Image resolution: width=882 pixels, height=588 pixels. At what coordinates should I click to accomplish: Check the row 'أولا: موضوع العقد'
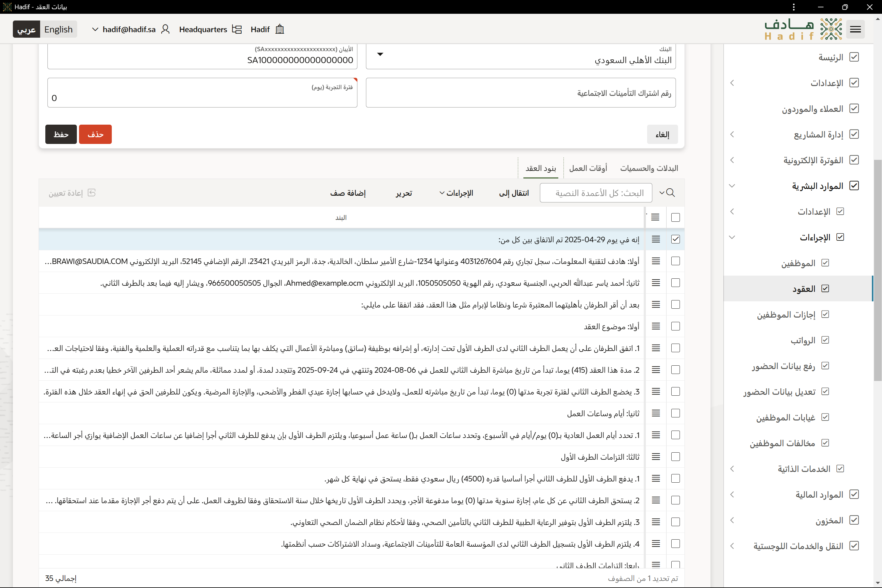coord(675,326)
